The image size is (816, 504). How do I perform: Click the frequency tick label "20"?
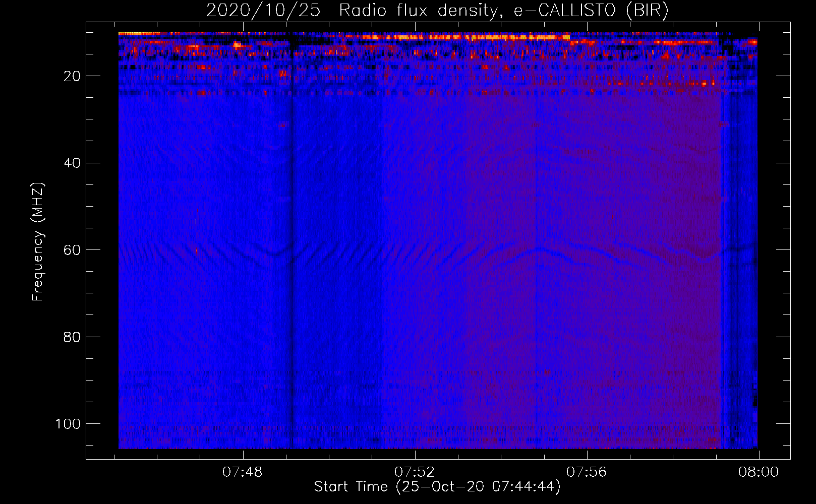point(72,76)
